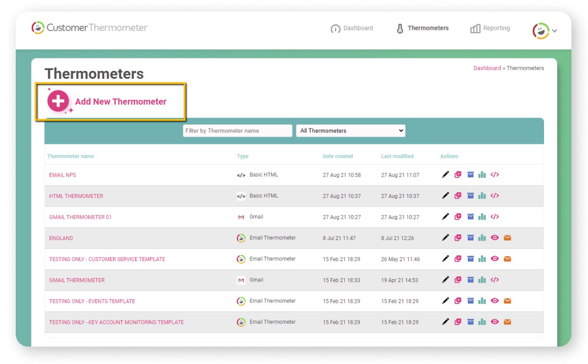
Task: Click the '8 Jul 21 11:47' date created cell
Action: [x=339, y=238]
